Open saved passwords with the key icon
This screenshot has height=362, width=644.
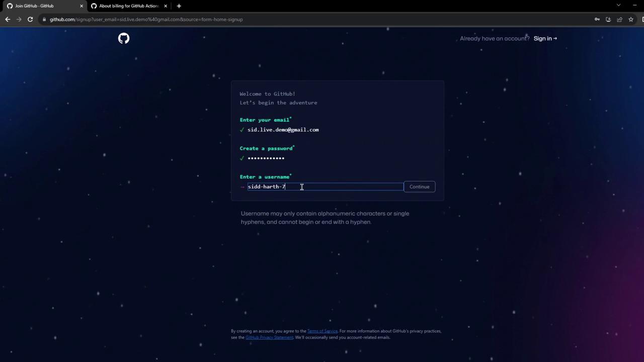click(x=597, y=19)
